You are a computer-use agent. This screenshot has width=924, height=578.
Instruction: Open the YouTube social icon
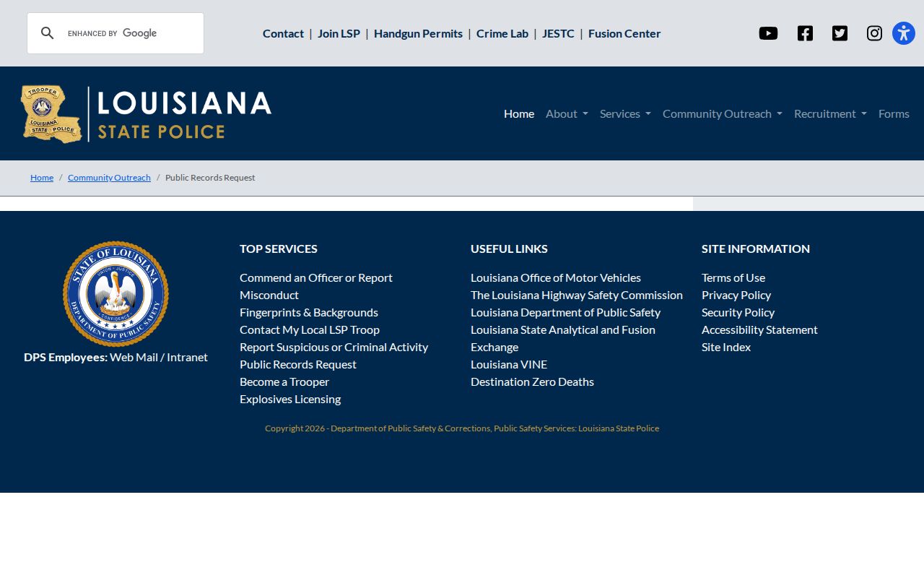coord(768,33)
